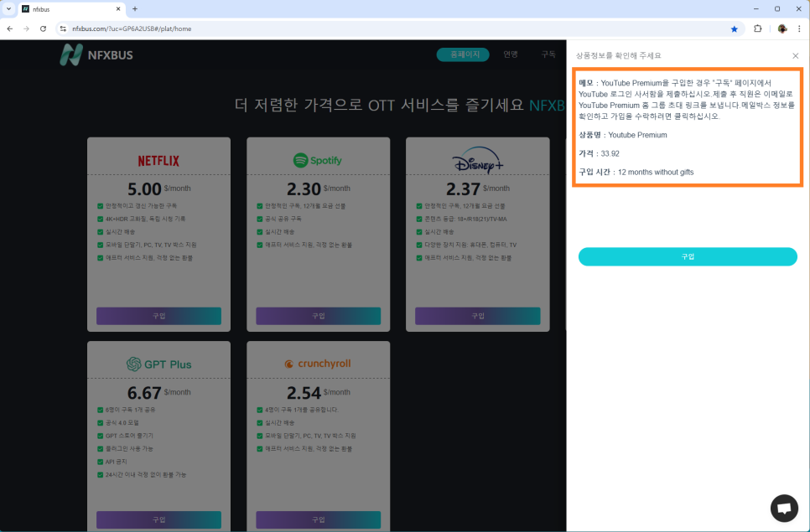
Task: Open Chrome three-dot menu
Action: (799, 28)
